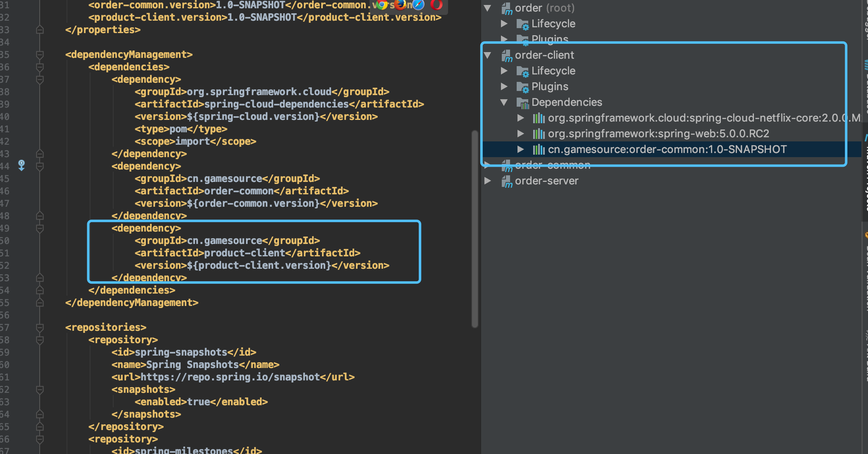Click the order-client Maven module icon
Viewport: 868px width, 454px height.
coord(507,55)
